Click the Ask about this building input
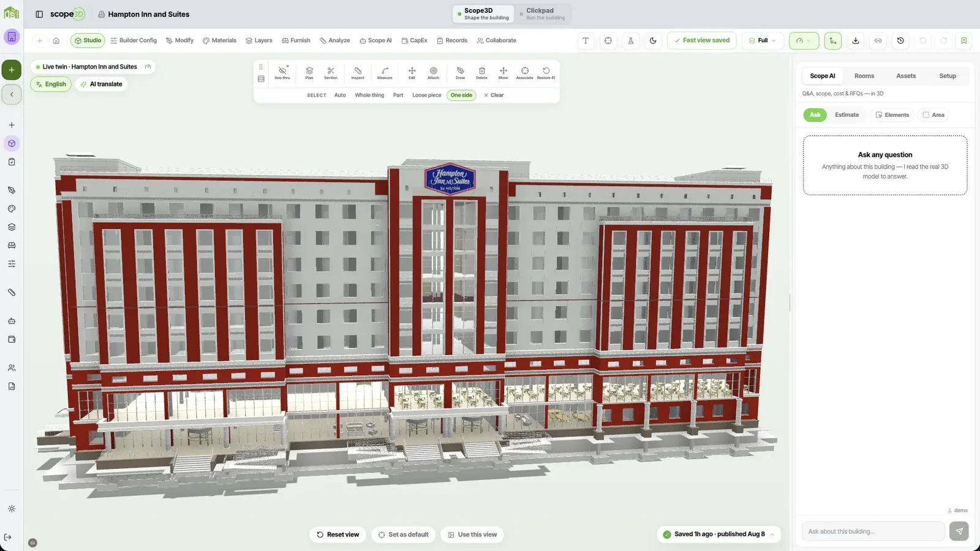Screen dimensions: 980x551 [873, 531]
